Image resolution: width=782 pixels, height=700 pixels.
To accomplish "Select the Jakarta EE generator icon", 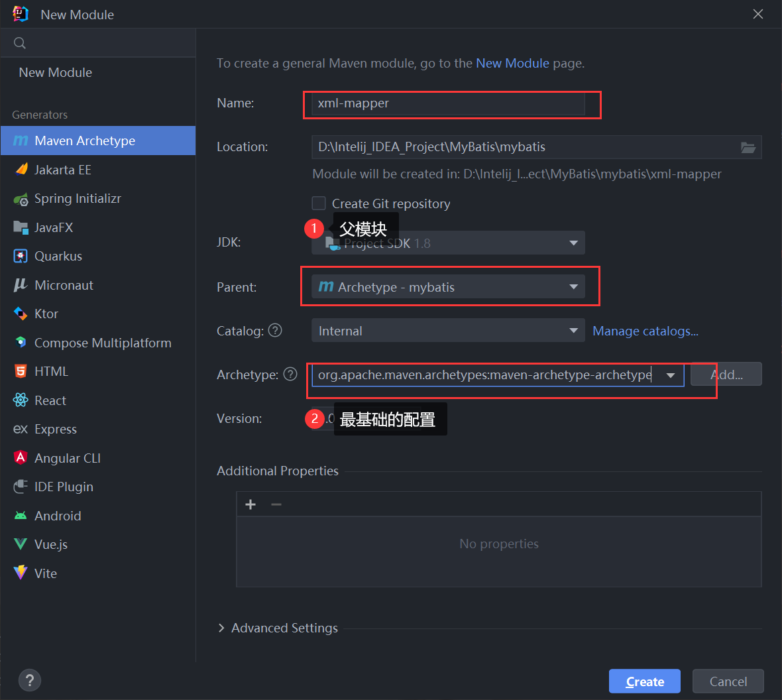I will tap(21, 170).
